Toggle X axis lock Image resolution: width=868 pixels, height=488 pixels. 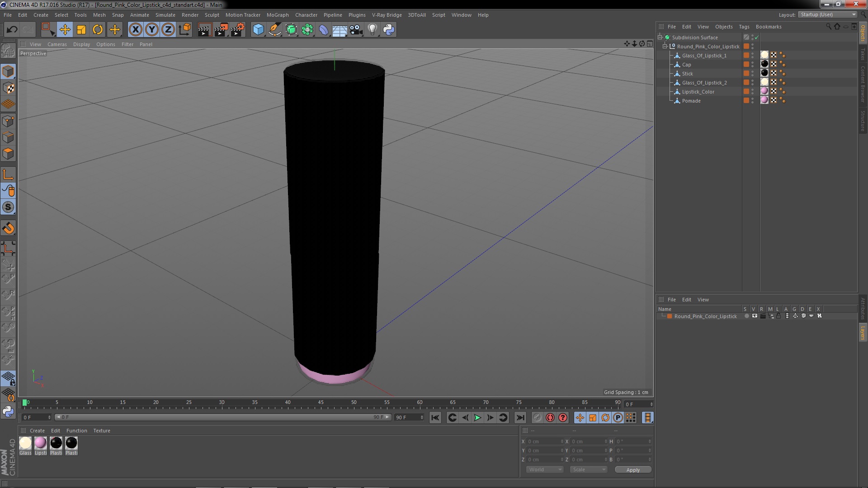135,30
